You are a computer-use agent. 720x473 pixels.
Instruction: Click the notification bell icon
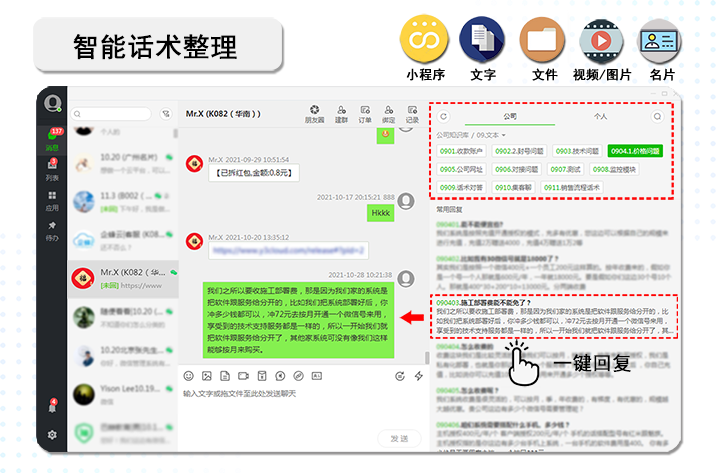click(52, 406)
